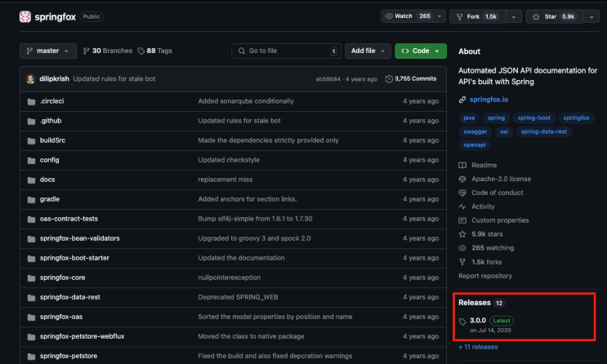Click the buildSrc folder icon

pos(31,141)
